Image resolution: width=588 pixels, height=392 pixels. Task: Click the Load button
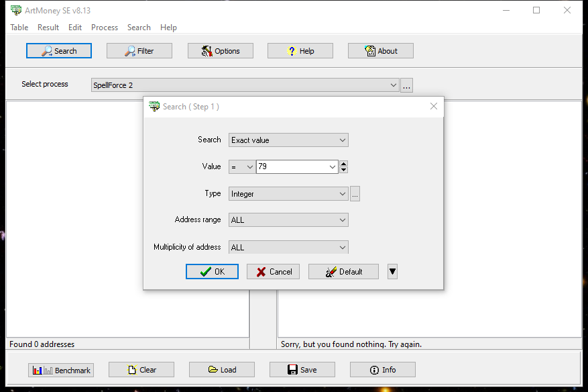222,370
